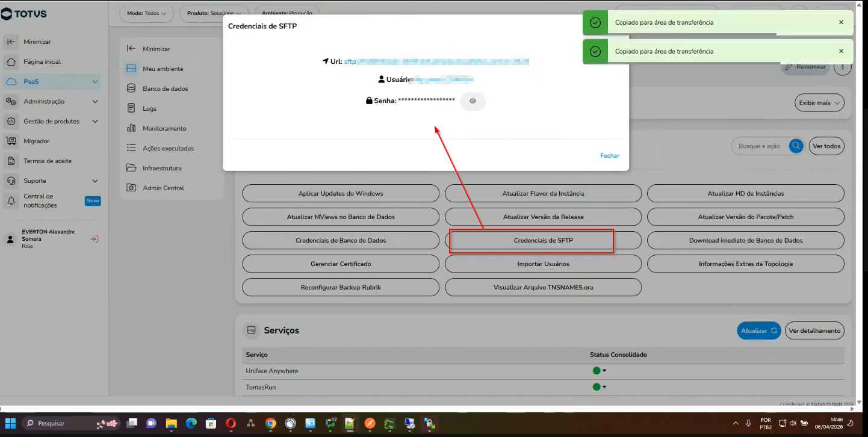This screenshot has width=868, height=437.
Task: Click the user avatar icon for EVERTON
Action: point(10,239)
